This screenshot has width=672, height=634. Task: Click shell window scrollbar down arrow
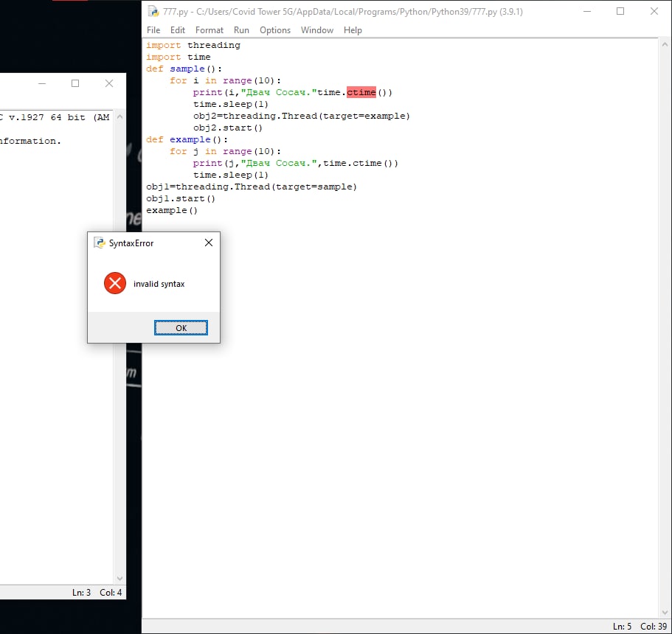(120, 578)
